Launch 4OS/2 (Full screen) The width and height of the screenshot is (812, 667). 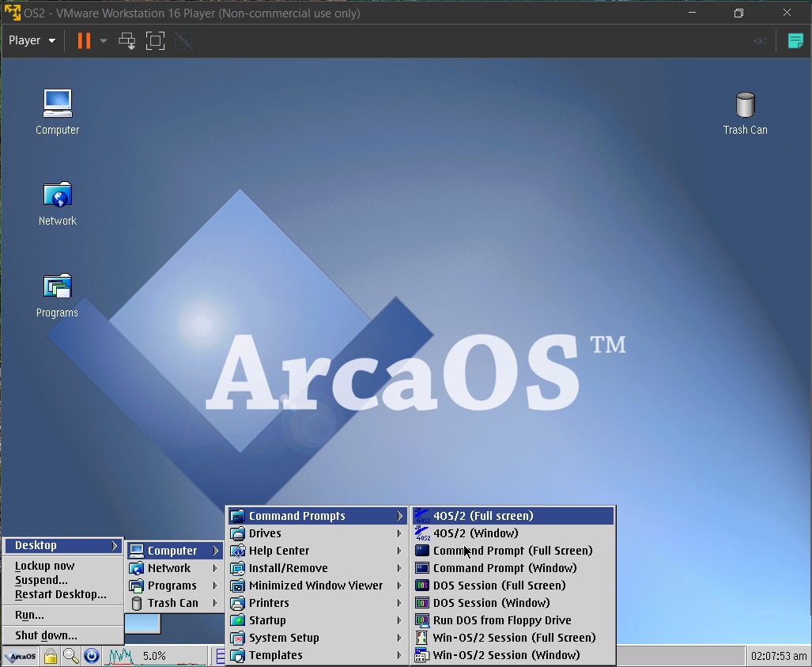(513, 516)
